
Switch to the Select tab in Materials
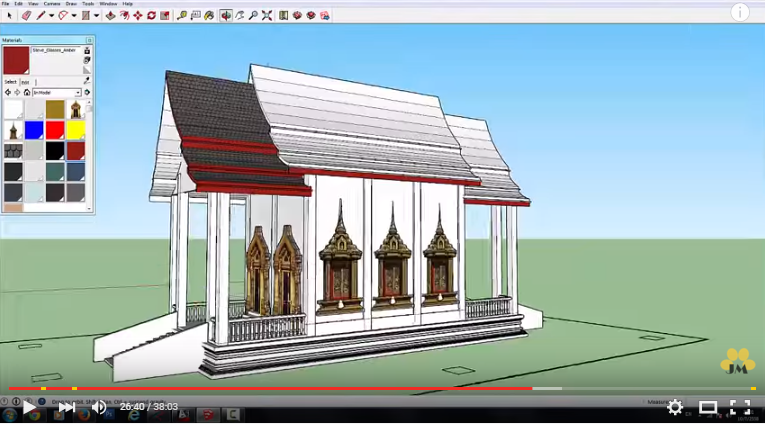(x=11, y=82)
